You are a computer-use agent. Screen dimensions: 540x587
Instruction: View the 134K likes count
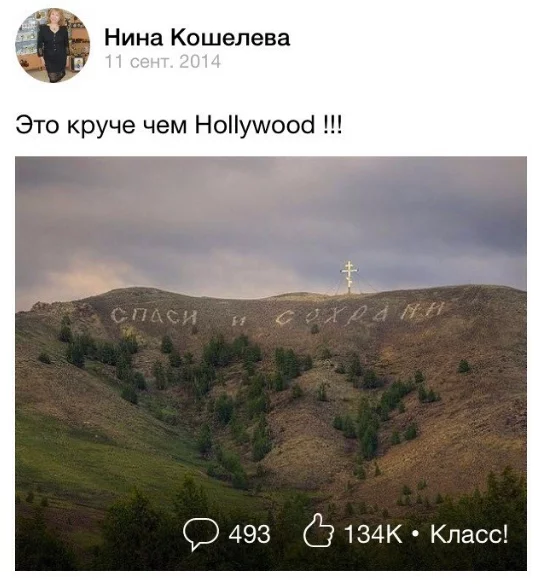[373, 534]
